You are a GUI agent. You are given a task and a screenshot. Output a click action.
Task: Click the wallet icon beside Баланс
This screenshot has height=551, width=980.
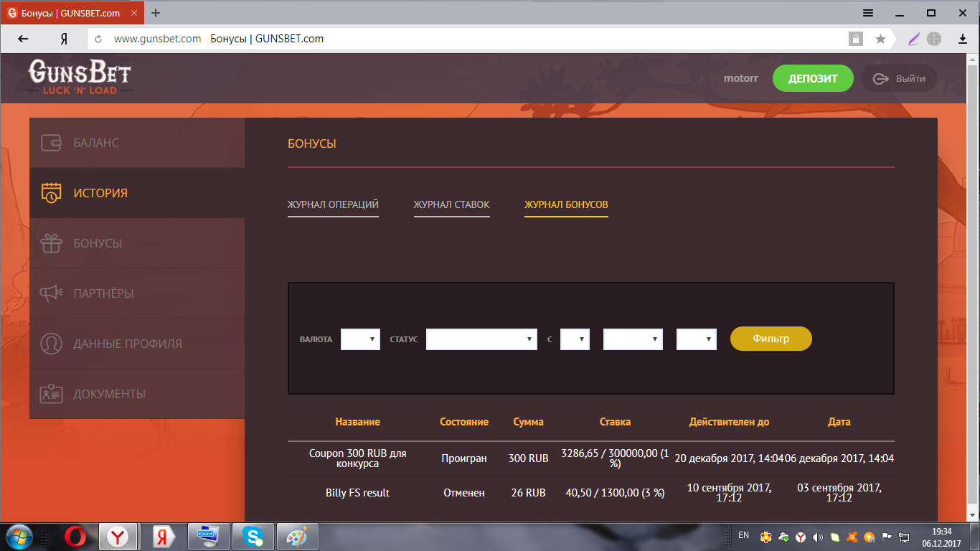pos(51,143)
